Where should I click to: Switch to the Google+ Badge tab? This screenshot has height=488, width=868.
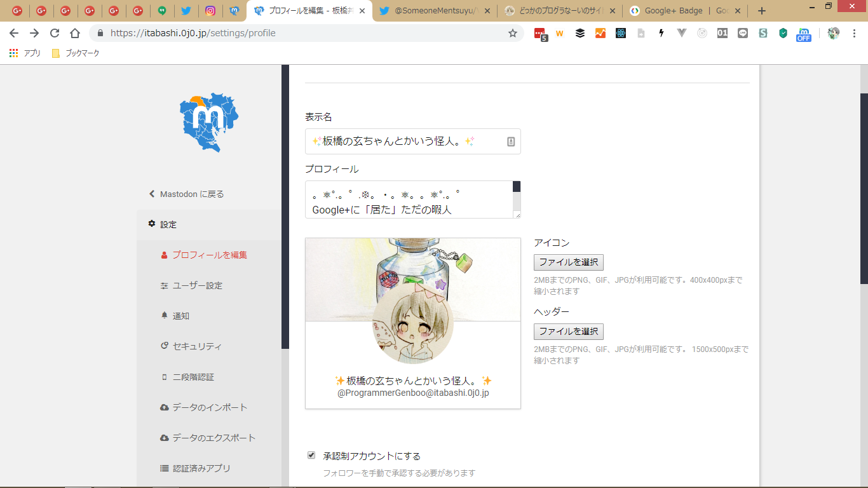[x=680, y=11]
